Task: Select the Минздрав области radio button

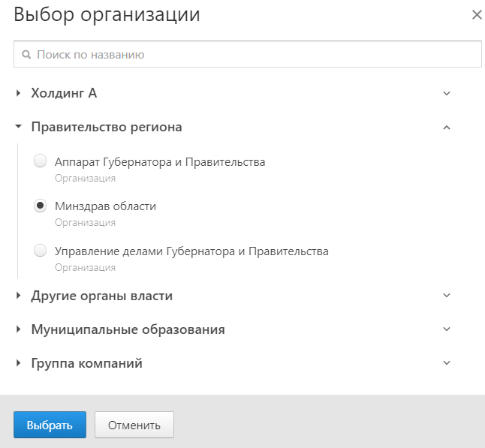Action: tap(41, 206)
